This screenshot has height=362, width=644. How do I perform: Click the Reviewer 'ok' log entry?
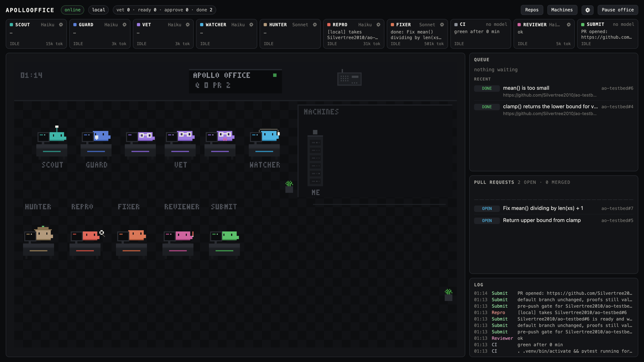point(553,338)
